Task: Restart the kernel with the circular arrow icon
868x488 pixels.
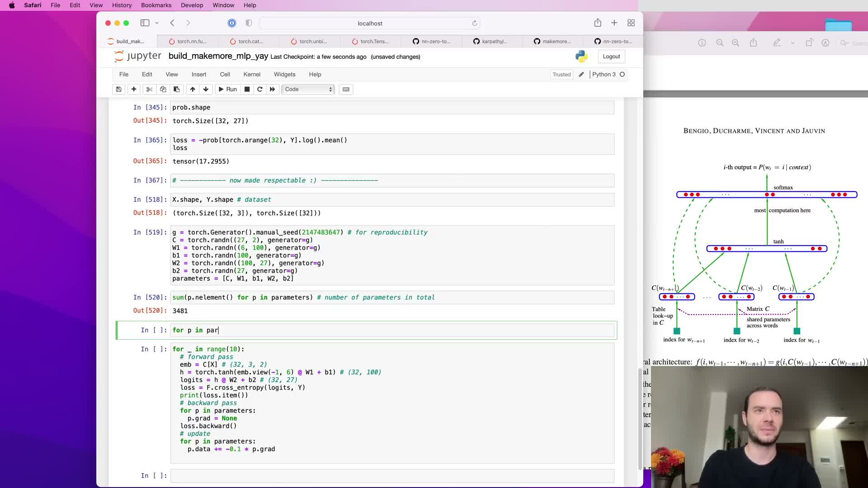Action: click(260, 89)
